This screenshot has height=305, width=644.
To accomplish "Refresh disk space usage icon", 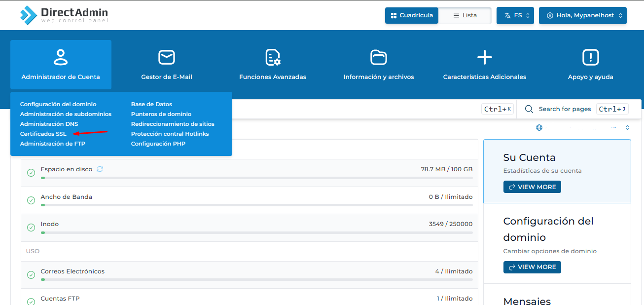I will 100,169.
